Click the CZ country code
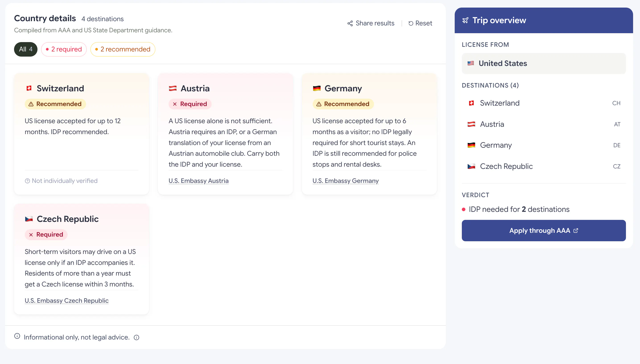640x364 pixels. point(617,166)
